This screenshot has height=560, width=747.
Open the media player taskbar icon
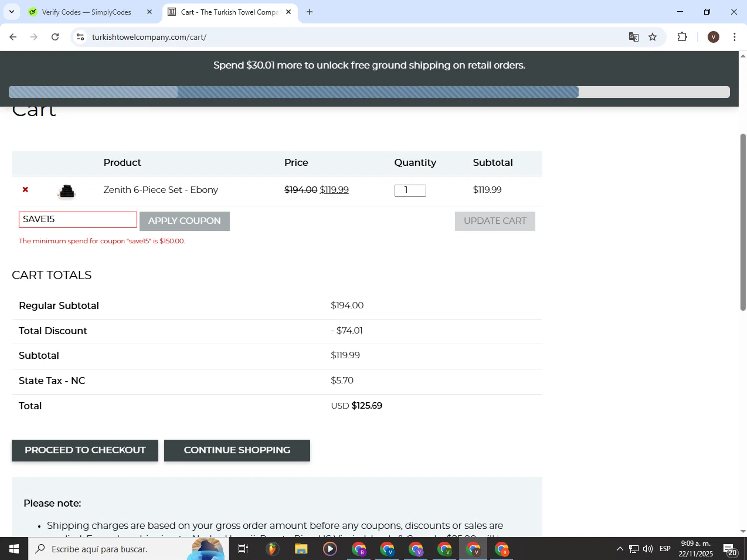[330, 549]
